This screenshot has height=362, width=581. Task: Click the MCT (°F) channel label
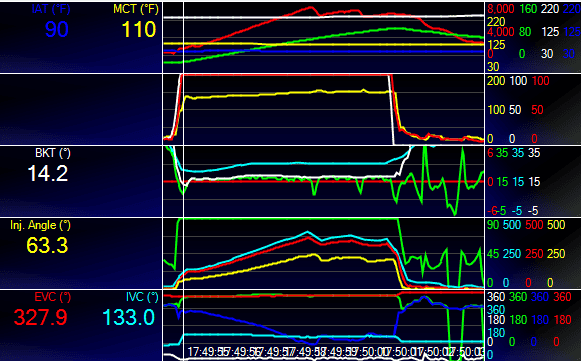(x=136, y=9)
